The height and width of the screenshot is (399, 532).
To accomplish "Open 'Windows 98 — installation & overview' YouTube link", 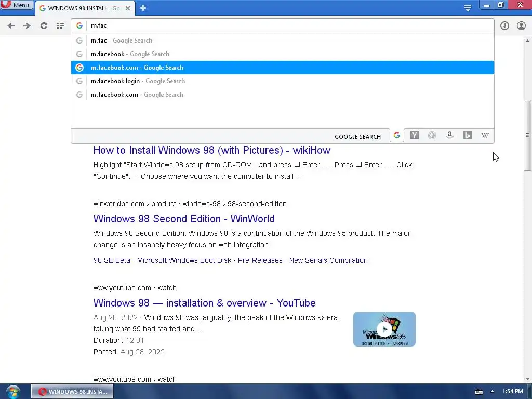I will coord(204,303).
